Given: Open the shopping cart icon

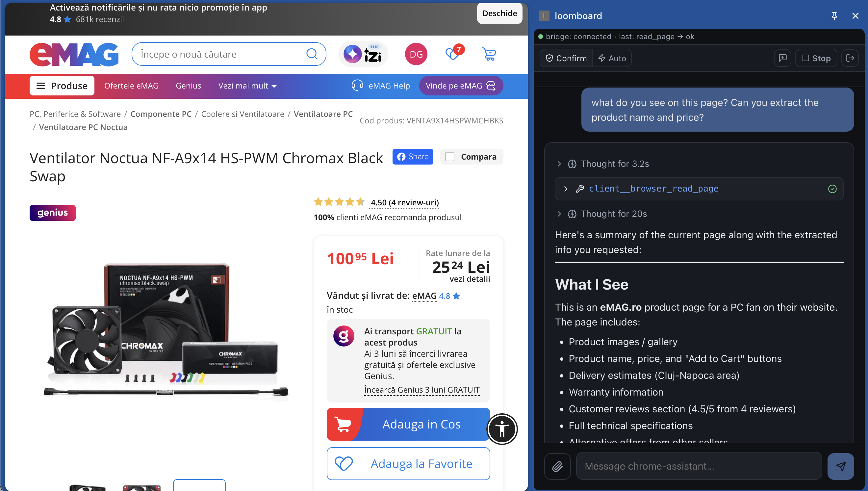Looking at the screenshot, I should 489,54.
